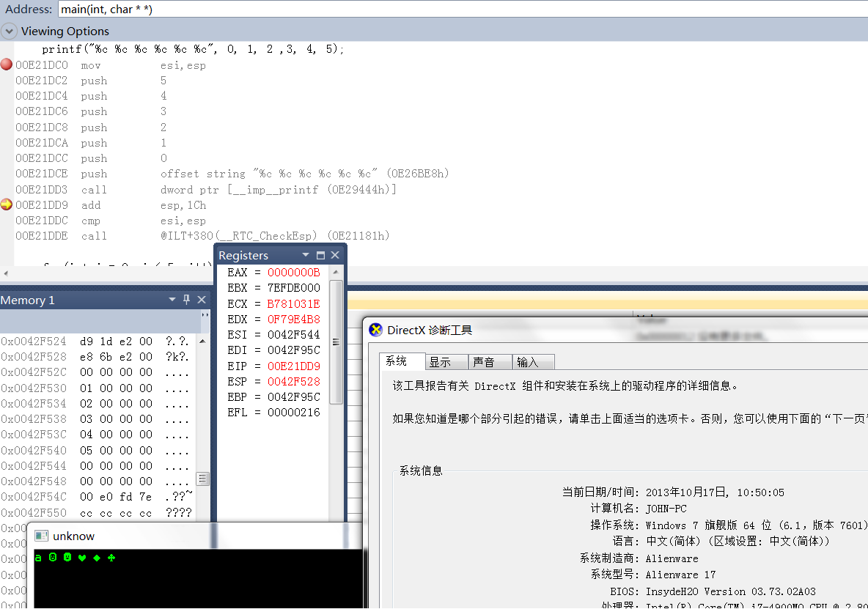This screenshot has width=868, height=609.
Task: Select the EDX register value 0F79E4B8
Action: coord(293,320)
